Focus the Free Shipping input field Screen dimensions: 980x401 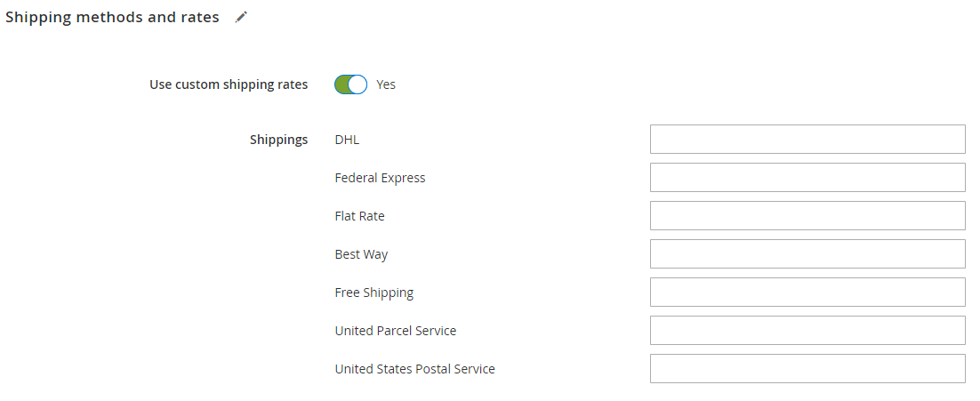point(807,293)
